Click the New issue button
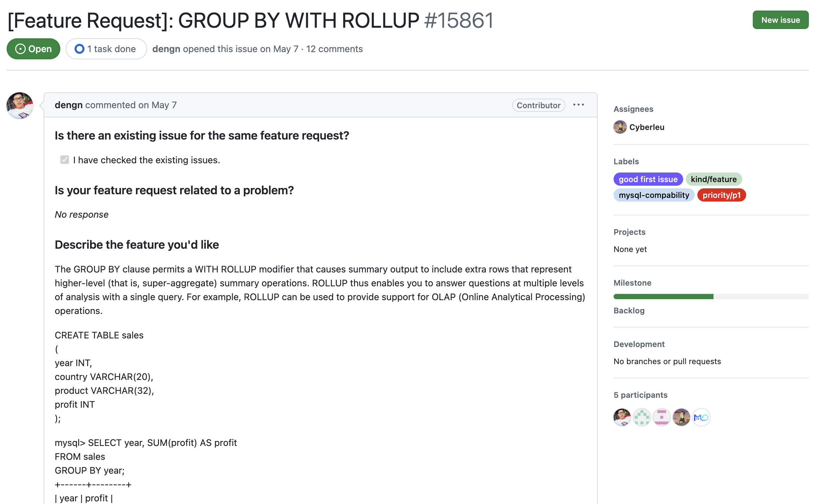The height and width of the screenshot is (504, 826). tap(780, 20)
